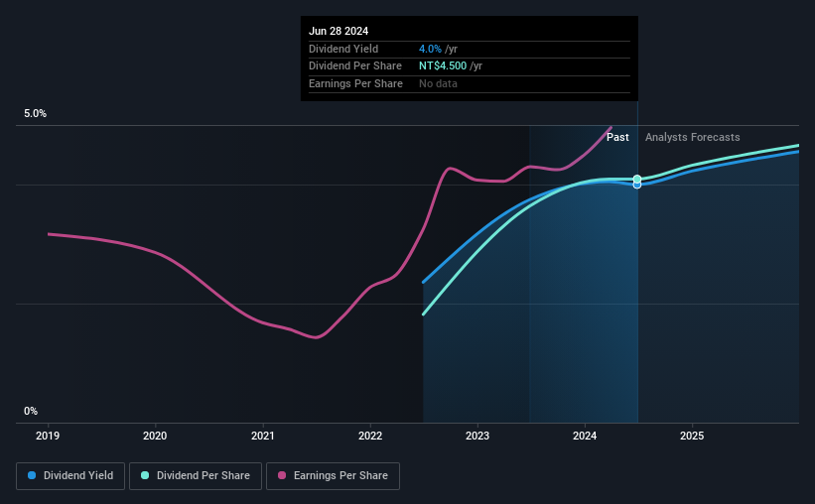Image resolution: width=815 pixels, height=504 pixels.
Task: Toggle the Earnings Per Share legend button
Action: pos(333,476)
